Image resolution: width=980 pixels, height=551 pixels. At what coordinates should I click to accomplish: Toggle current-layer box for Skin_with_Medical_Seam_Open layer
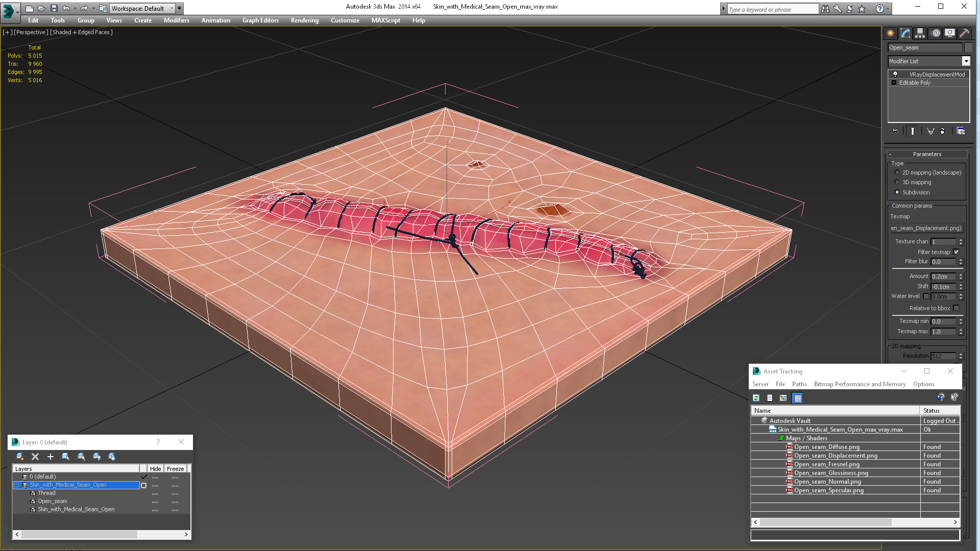[143, 485]
